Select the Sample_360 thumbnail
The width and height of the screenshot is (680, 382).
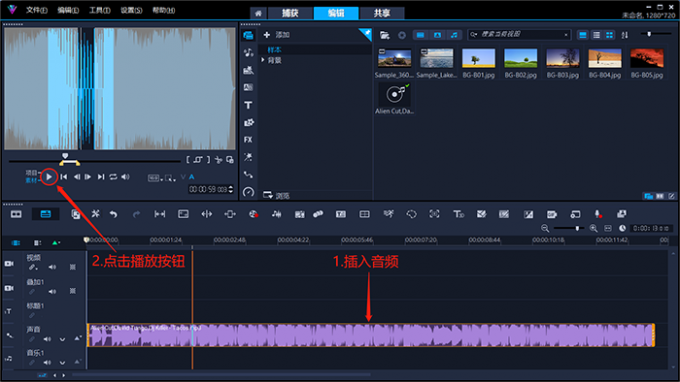(x=394, y=59)
